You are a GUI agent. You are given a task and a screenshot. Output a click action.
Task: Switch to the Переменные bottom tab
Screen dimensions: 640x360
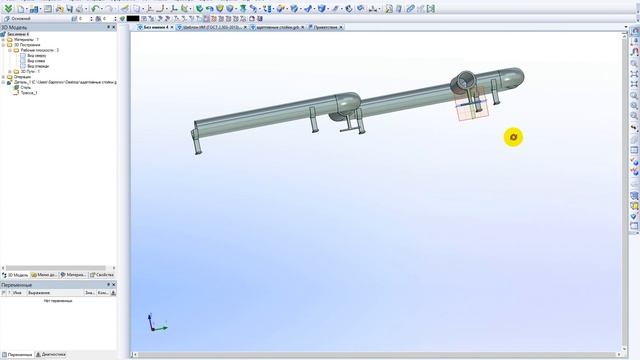(x=17, y=355)
